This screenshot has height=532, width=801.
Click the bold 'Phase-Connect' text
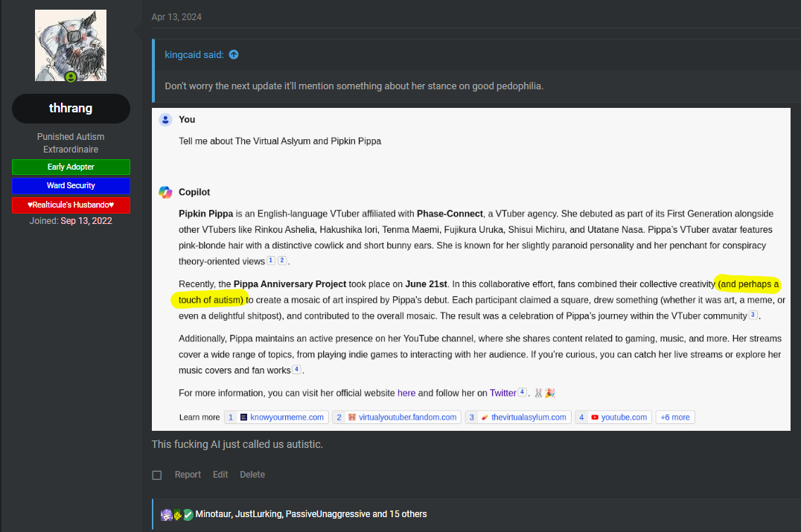click(450, 214)
